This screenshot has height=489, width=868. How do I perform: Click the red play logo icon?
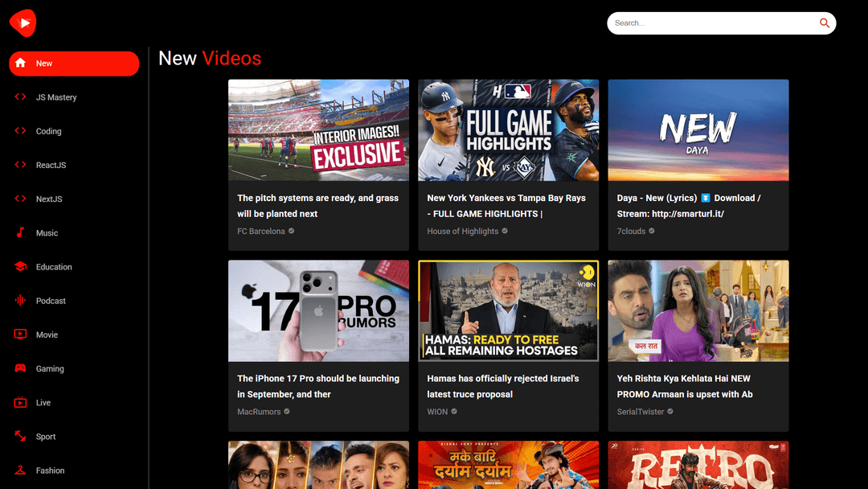23,23
